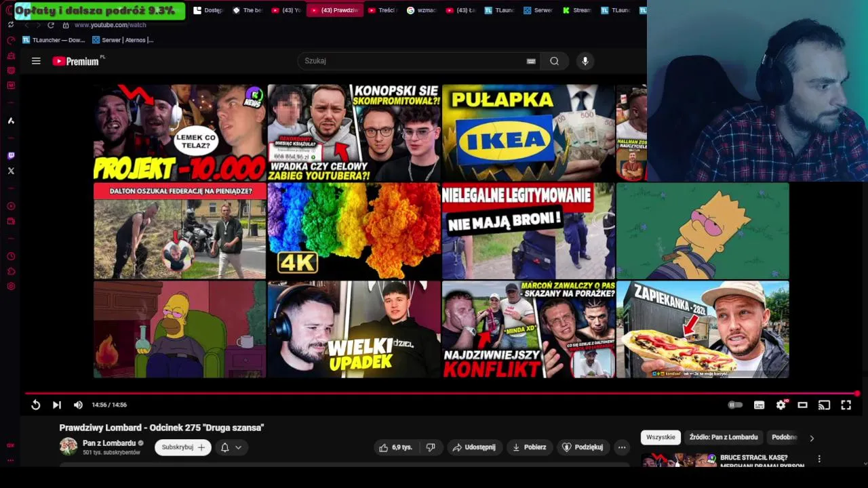Reload the page with the refresh icon
This screenshot has height=488, width=868.
point(50,25)
